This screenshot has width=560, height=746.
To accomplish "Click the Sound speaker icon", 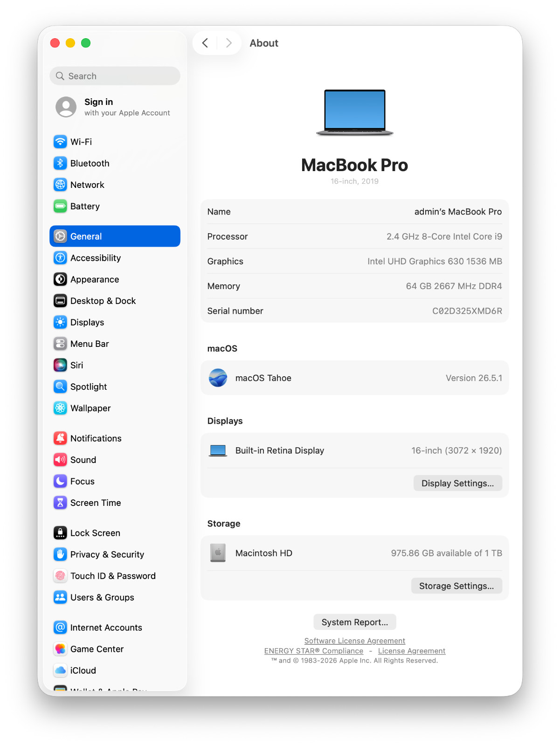I will pos(60,460).
